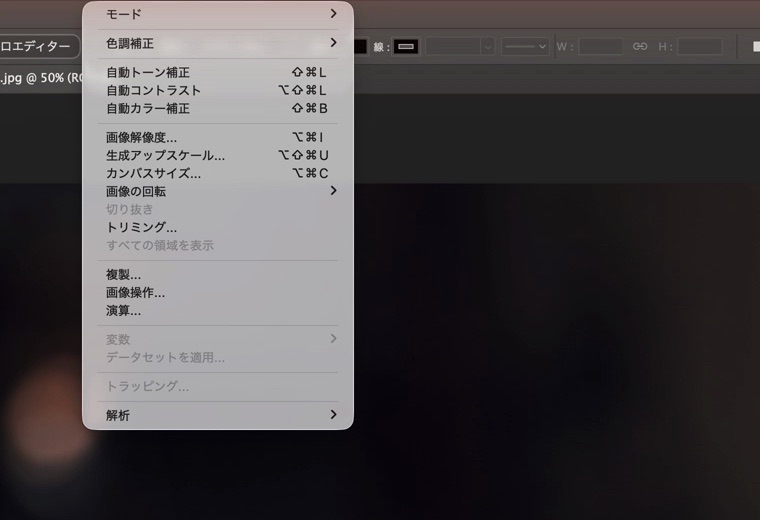This screenshot has width=760, height=520.
Task: Open the モード submenu
Action: tap(218, 14)
